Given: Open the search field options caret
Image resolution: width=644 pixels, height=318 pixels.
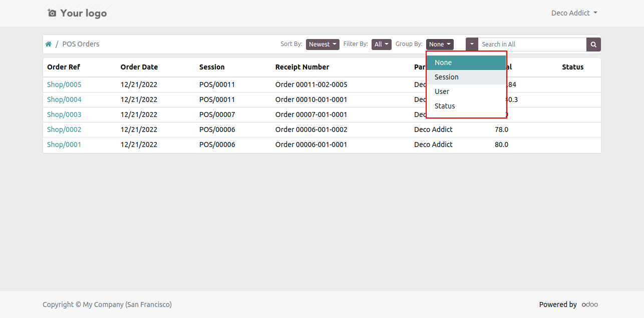Looking at the screenshot, I should 472,44.
